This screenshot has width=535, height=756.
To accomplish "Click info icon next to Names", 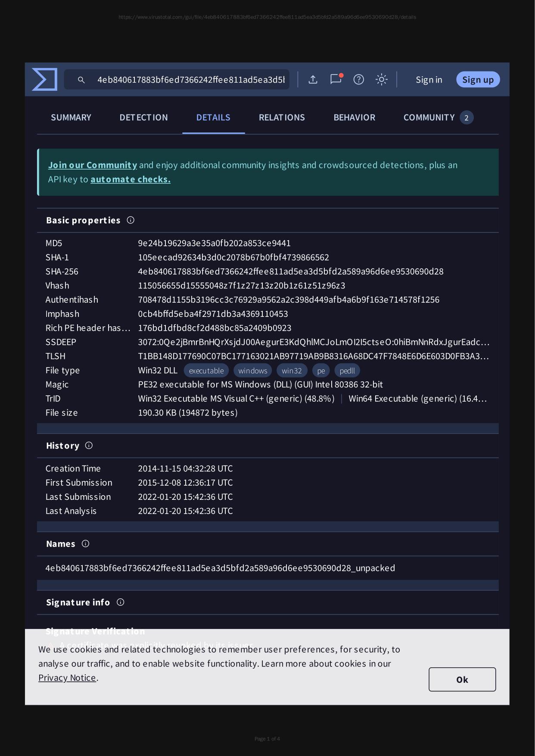I will pyautogui.click(x=85, y=544).
